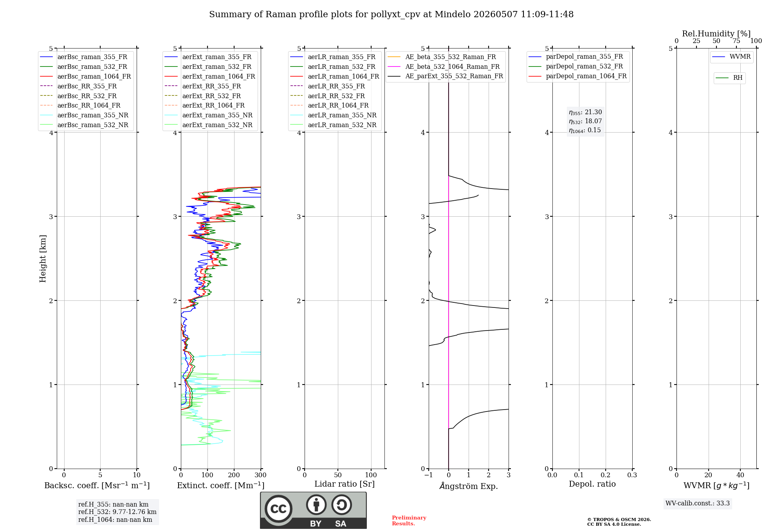Select legend entry aerExt_raman_1064_FR
The width and height of the screenshot is (783, 532).
(210, 77)
